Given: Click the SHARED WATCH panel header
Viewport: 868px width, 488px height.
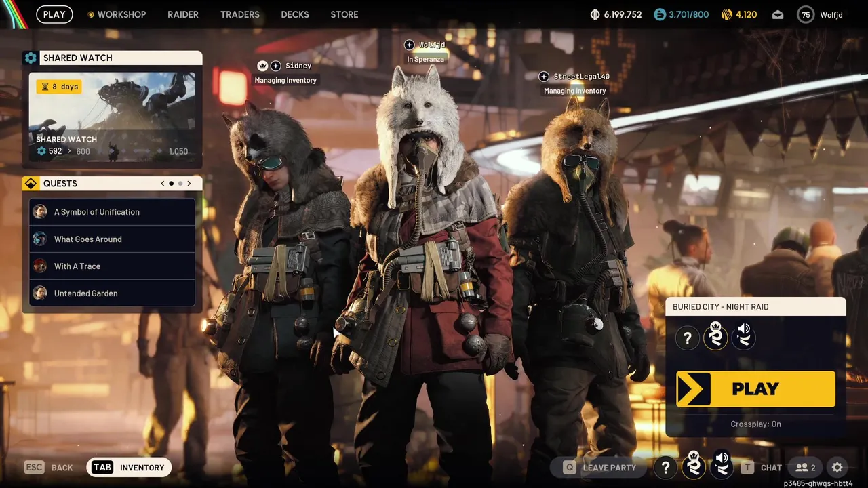Looking at the screenshot, I should [x=112, y=58].
